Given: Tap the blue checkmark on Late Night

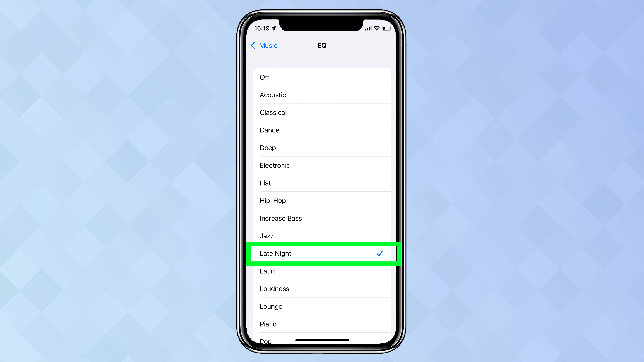Looking at the screenshot, I should click(x=379, y=253).
